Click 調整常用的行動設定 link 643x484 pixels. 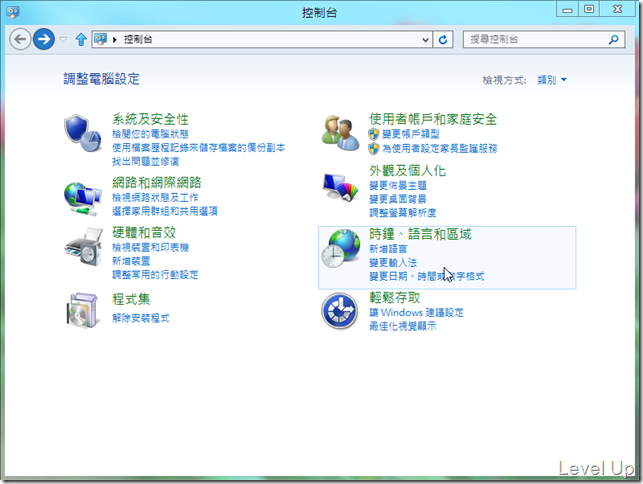155,274
